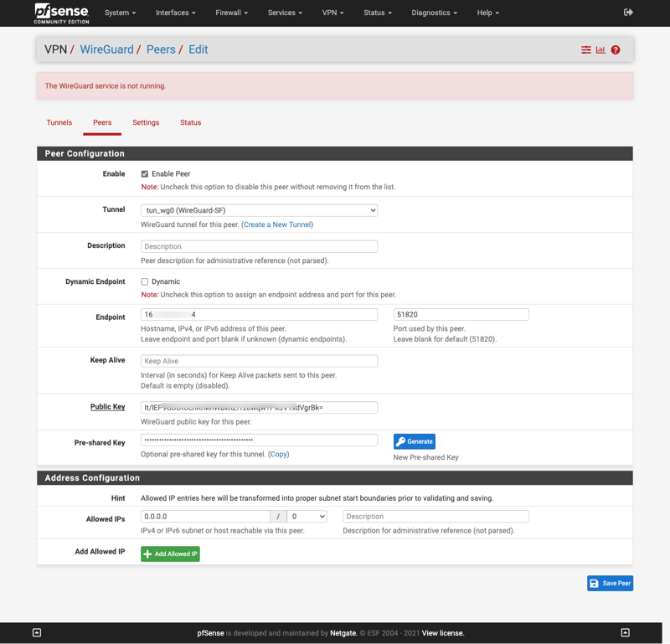Click the footer right scroll-up icon

coord(625,632)
